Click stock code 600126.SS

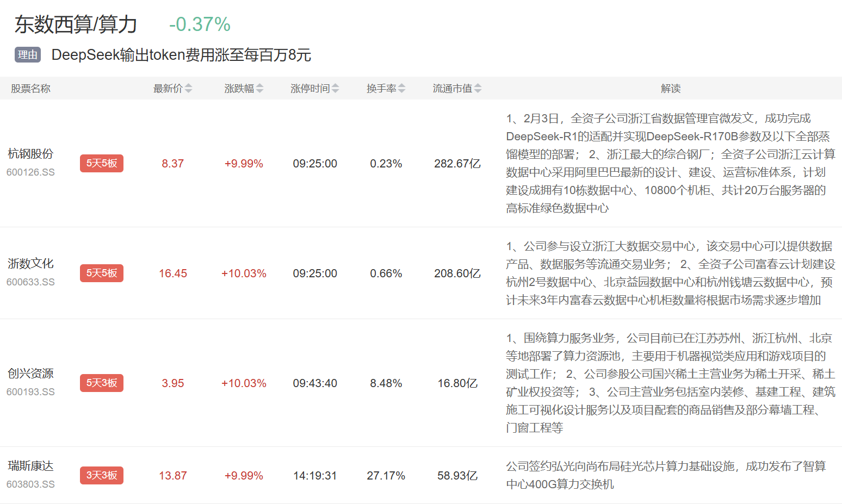30,172
